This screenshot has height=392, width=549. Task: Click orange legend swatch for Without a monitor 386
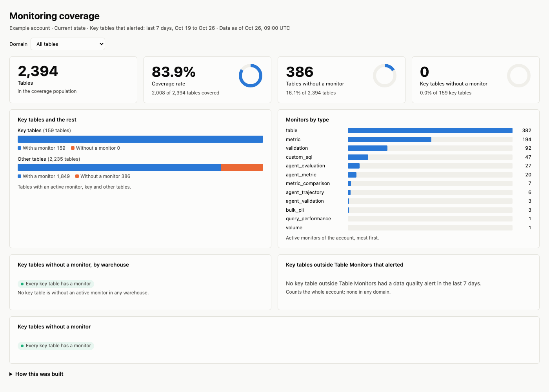point(77,176)
